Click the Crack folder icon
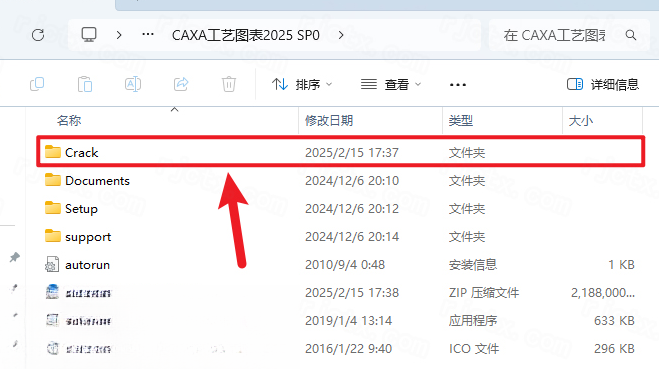This screenshot has height=369, width=659. [53, 152]
